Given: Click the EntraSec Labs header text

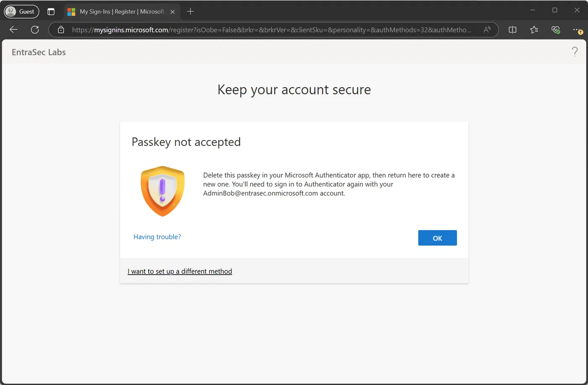Looking at the screenshot, I should pos(39,52).
